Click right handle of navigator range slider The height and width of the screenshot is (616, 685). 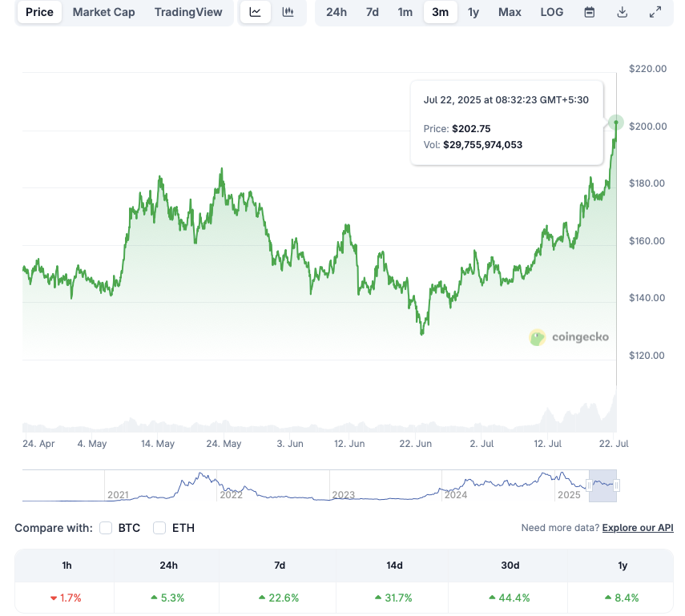[x=616, y=485]
